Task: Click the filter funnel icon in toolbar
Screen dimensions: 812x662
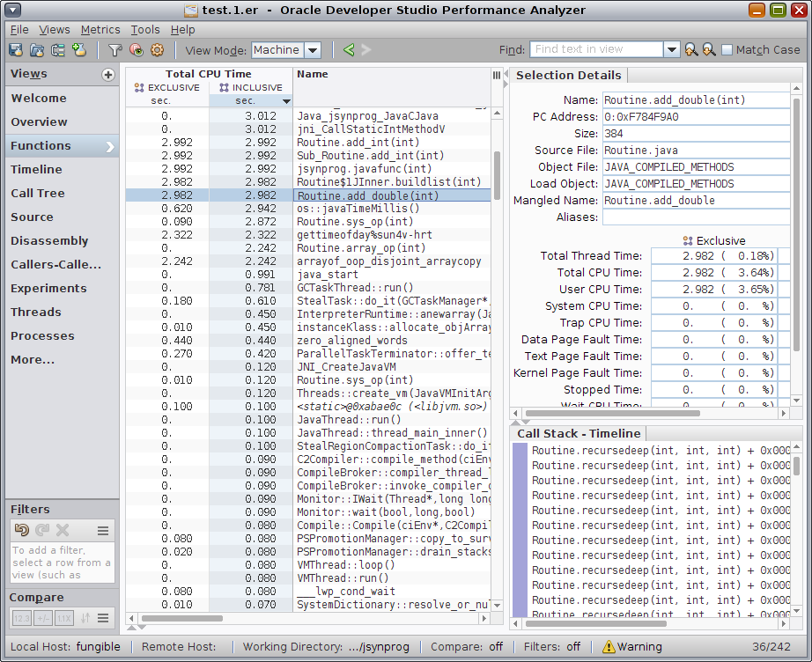Action: (114, 50)
